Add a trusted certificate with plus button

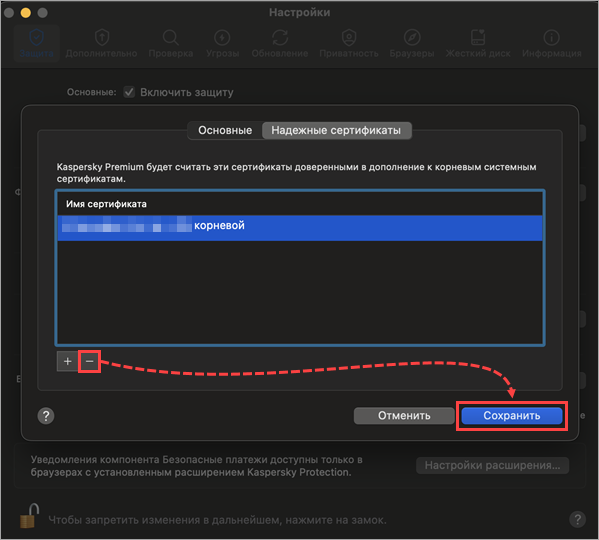[68, 361]
